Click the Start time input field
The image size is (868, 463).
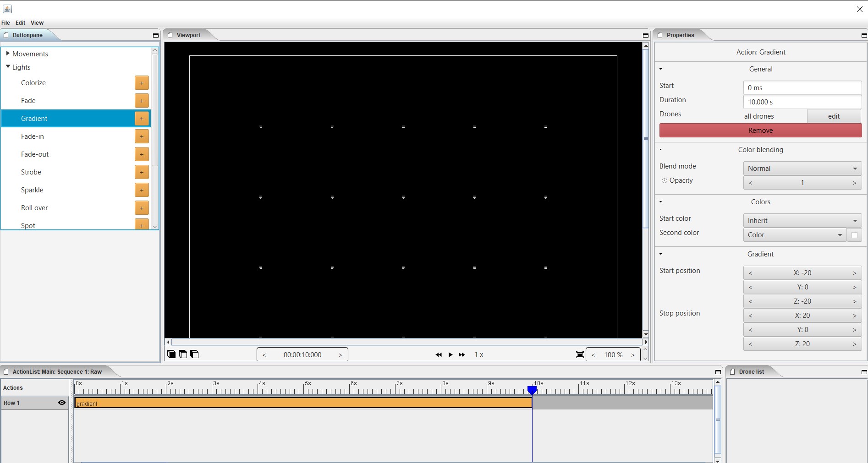coord(802,88)
